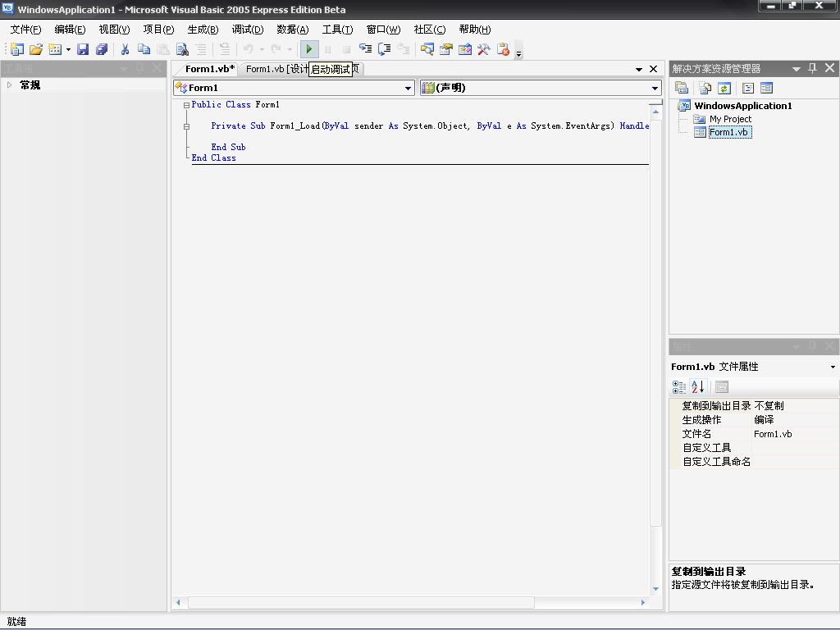Click the New Project toolbar icon
The height and width of the screenshot is (630, 840).
click(17, 49)
